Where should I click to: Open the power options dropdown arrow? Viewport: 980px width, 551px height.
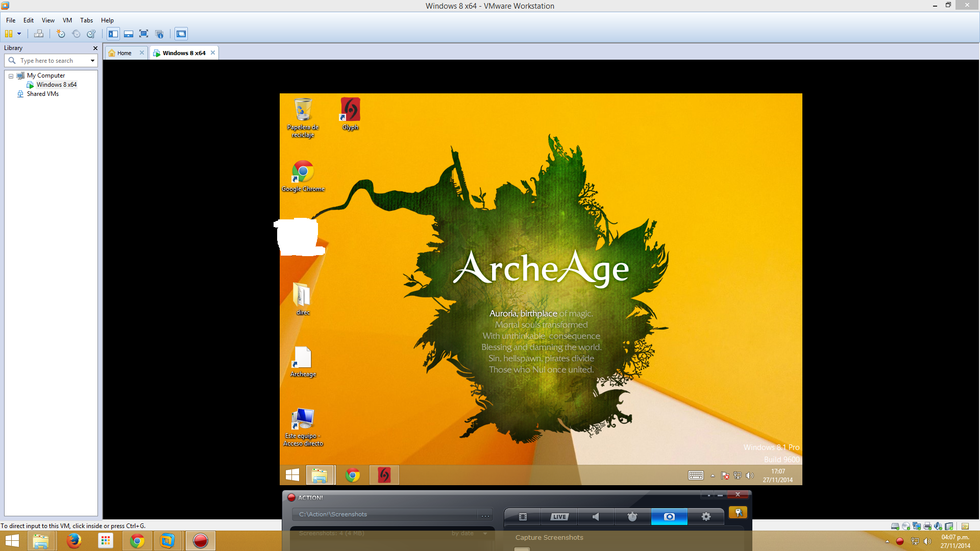(19, 34)
